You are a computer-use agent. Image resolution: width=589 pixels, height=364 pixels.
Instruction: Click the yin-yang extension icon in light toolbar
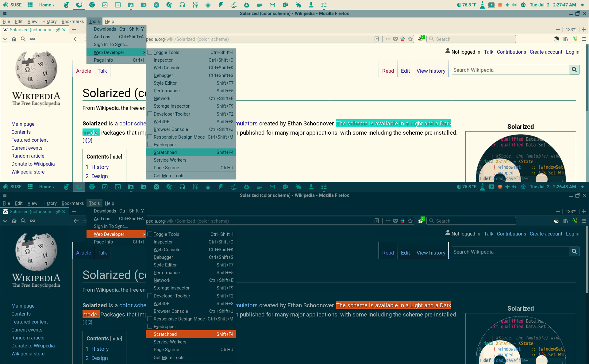coord(556,39)
